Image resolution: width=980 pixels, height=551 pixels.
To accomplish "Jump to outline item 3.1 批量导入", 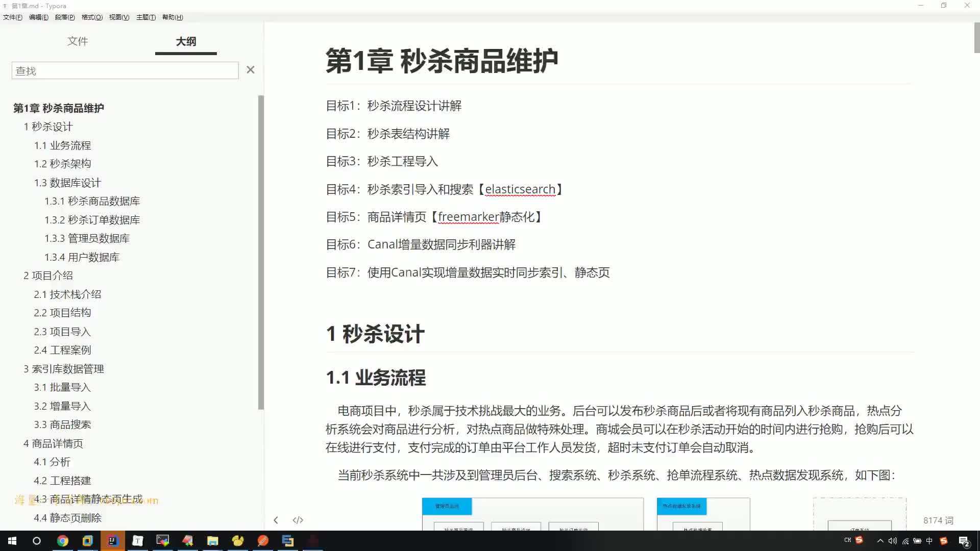I will [62, 387].
